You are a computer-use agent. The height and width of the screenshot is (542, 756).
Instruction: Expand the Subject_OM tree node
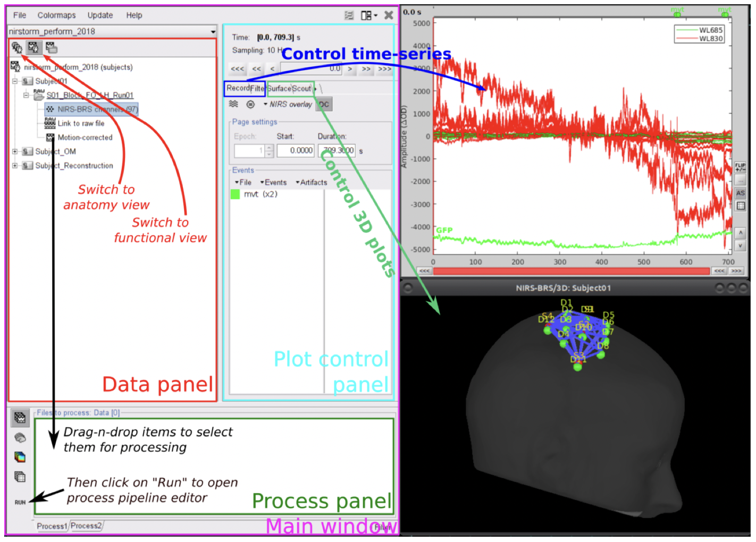coord(15,151)
